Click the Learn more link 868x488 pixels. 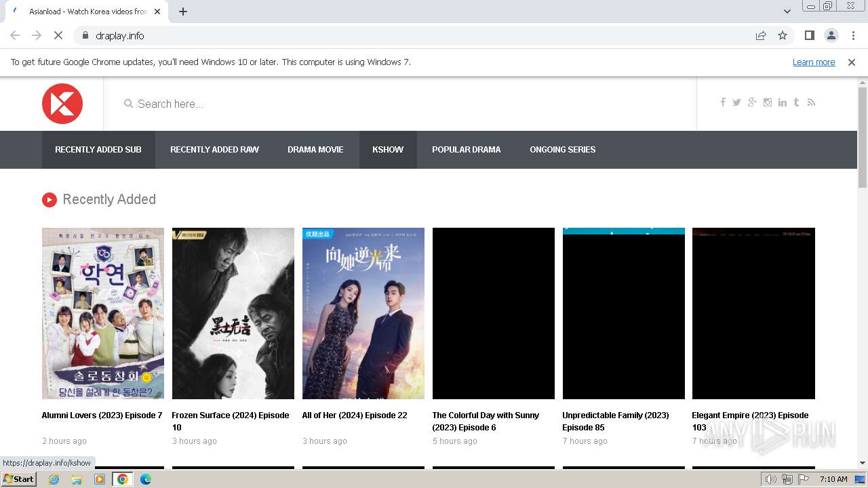814,62
